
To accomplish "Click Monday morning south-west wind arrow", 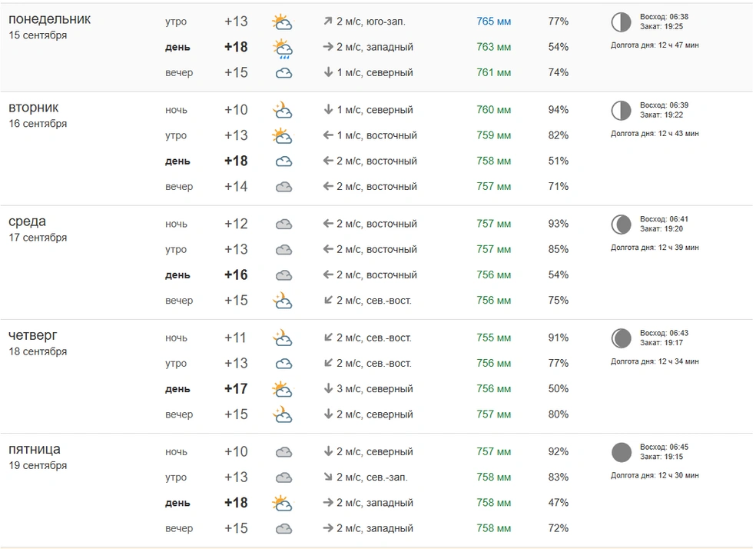I will coord(328,22).
